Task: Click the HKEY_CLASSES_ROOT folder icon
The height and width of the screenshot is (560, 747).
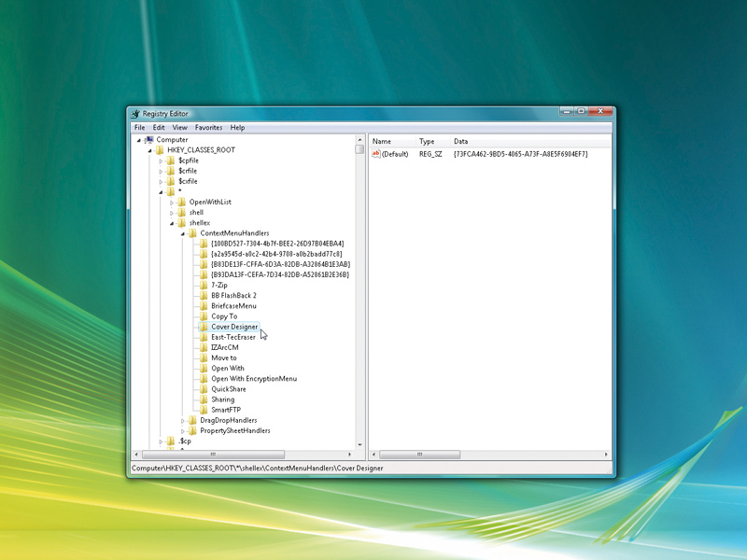Action: tap(160, 150)
